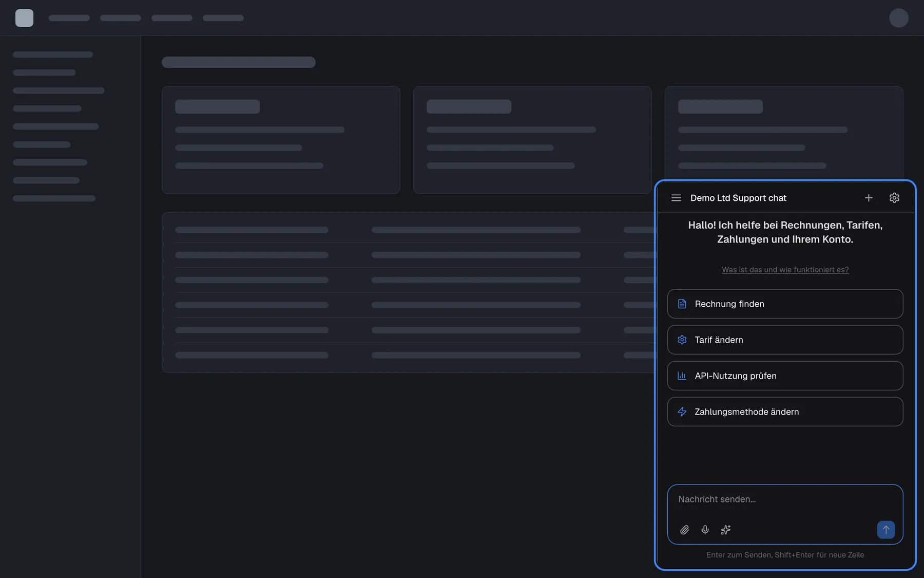This screenshot has height=578, width=924.
Task: Start a new chat with plus icon
Action: (869, 198)
